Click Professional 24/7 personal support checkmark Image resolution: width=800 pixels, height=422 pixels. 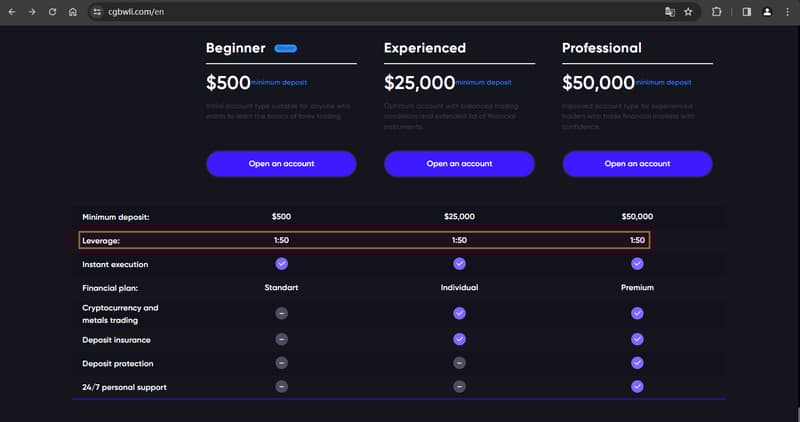point(637,387)
